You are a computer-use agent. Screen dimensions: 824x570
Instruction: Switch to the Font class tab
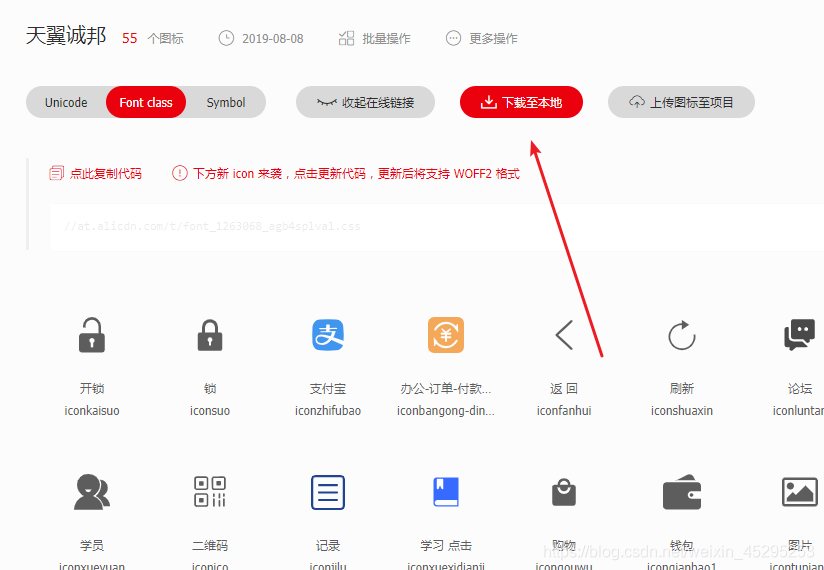[x=146, y=102]
